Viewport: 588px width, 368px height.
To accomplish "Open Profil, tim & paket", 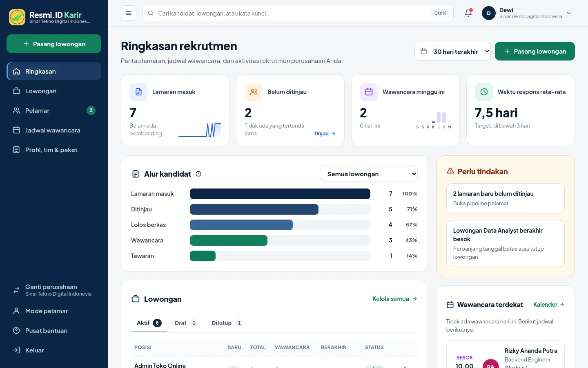I will 54,150.
